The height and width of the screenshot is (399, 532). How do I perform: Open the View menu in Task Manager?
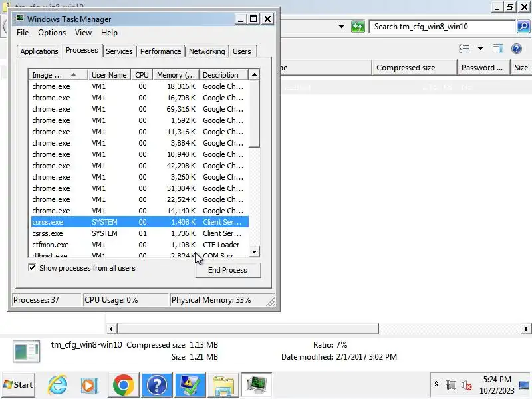point(83,33)
